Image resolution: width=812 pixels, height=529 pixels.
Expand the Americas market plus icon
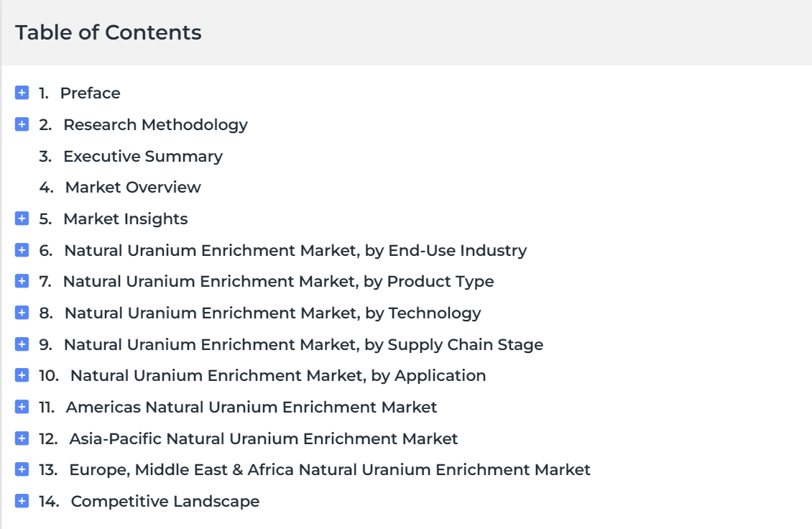[22, 407]
